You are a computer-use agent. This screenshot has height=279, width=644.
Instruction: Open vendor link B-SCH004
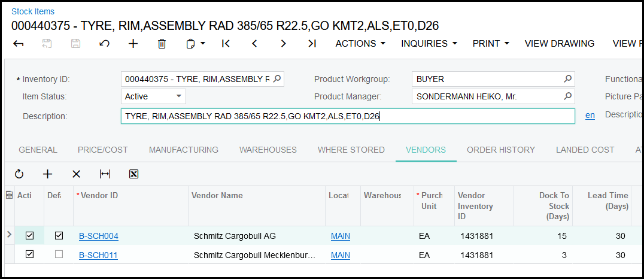pyautogui.click(x=99, y=236)
